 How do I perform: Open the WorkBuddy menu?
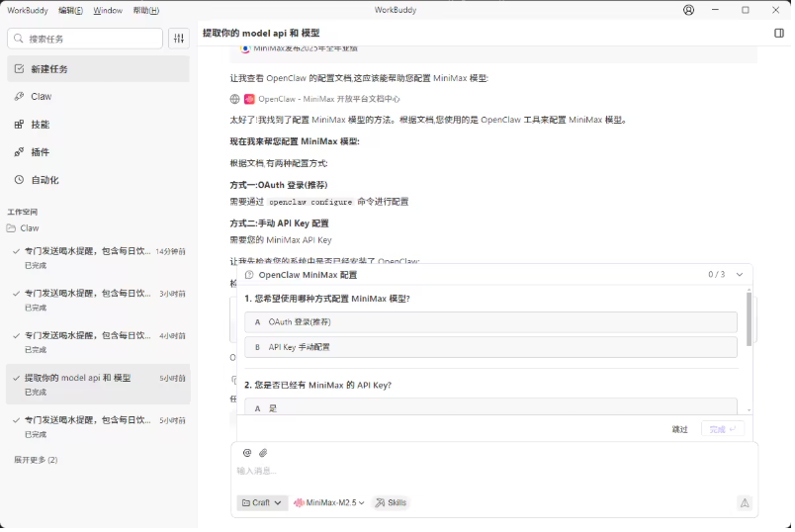(x=28, y=10)
